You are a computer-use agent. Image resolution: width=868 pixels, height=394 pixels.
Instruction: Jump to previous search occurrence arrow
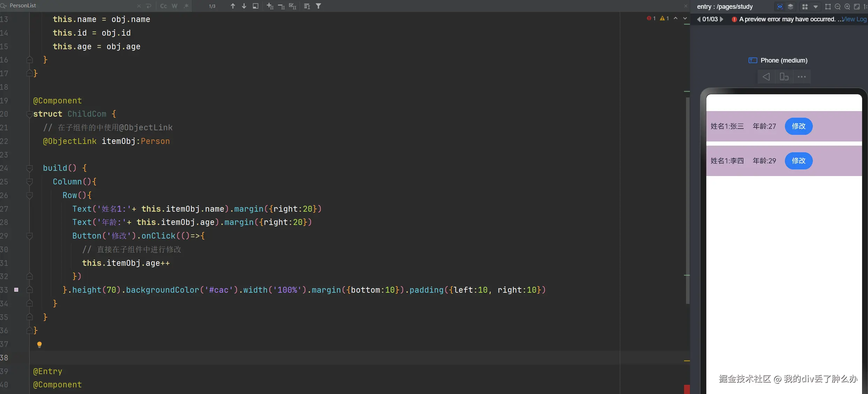point(233,6)
